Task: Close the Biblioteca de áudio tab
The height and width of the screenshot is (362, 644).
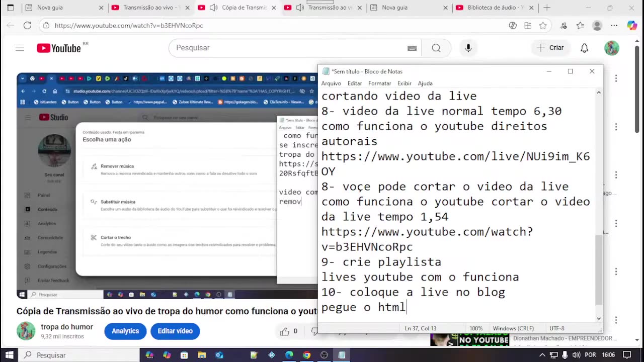Action: 532,8
